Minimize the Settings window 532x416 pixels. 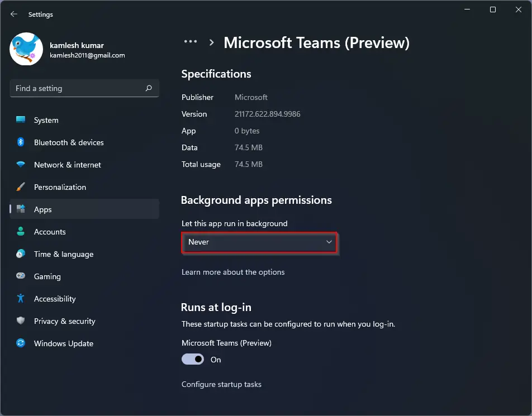coord(467,9)
